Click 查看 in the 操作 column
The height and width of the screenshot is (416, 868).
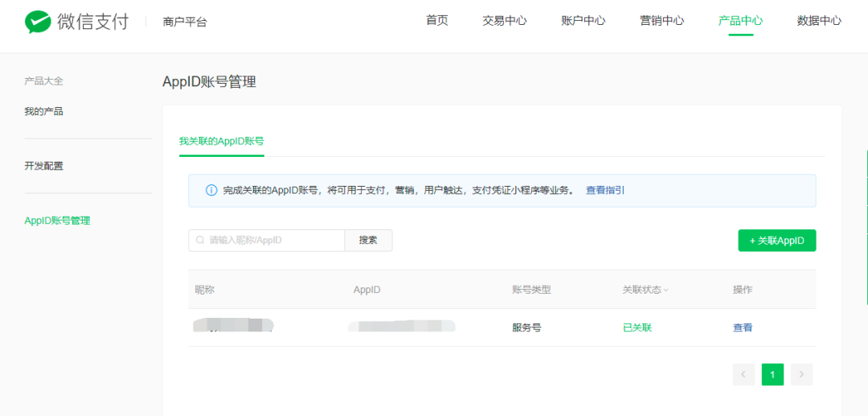click(x=743, y=328)
